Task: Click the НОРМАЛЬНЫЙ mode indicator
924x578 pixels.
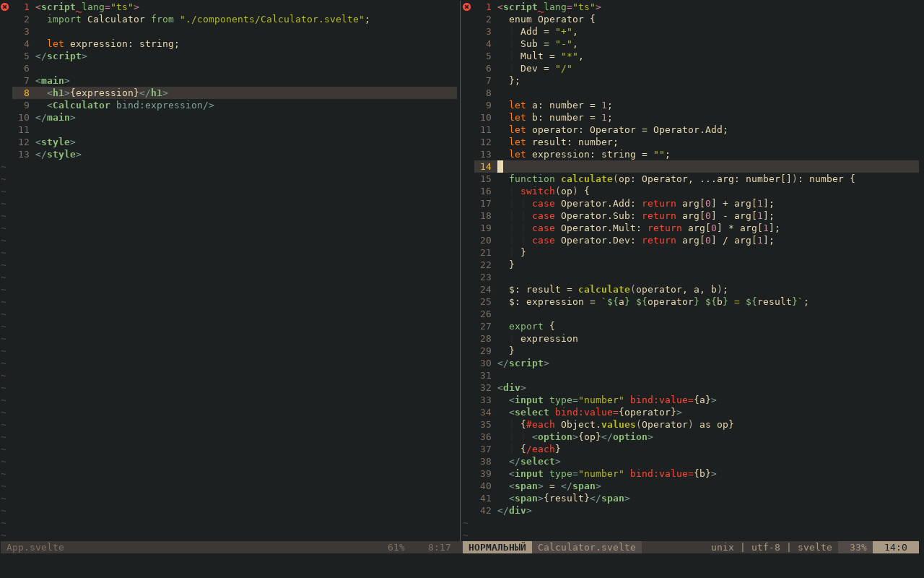Action: [497, 547]
